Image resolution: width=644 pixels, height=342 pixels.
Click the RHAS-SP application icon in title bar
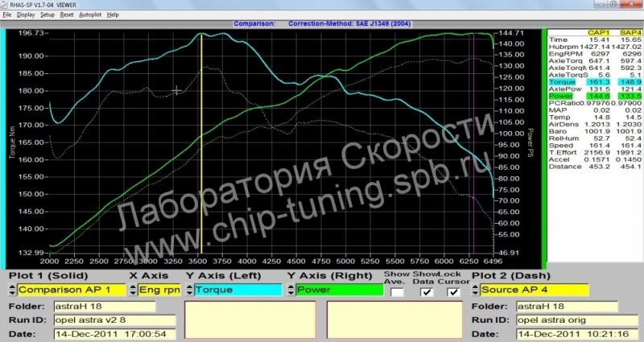5,5
